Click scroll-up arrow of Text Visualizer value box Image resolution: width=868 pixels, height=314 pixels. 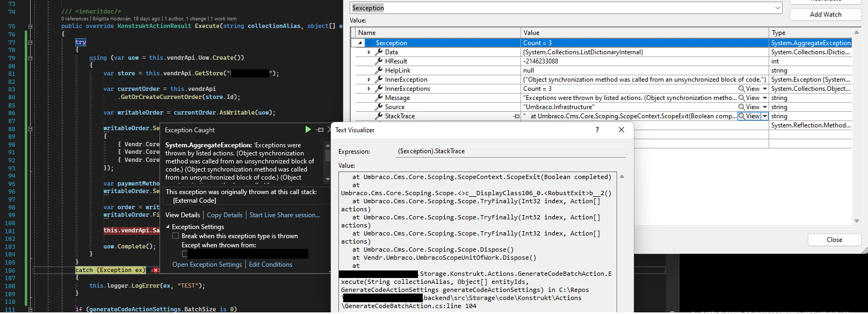622,177
